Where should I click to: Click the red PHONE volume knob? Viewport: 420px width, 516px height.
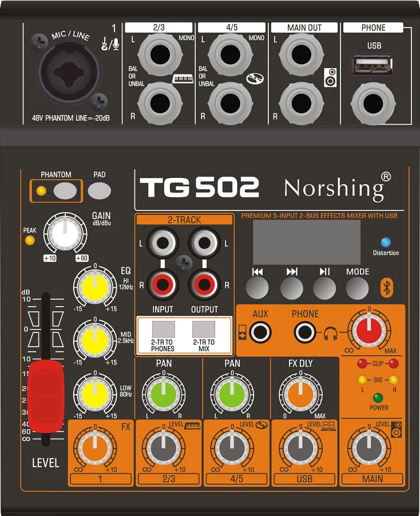click(369, 330)
